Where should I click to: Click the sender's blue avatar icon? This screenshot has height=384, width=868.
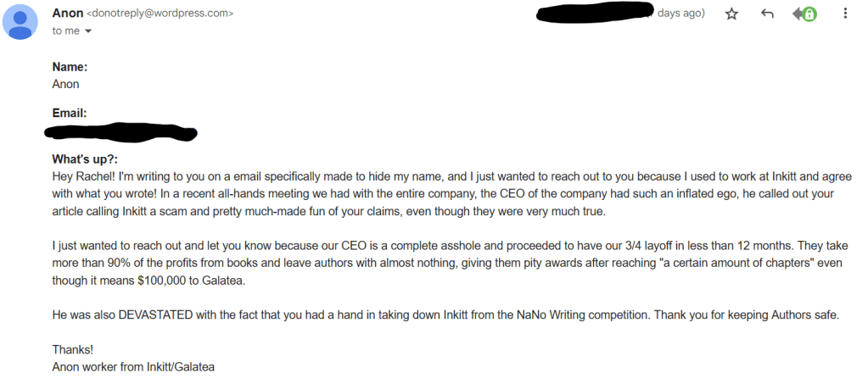(20, 22)
